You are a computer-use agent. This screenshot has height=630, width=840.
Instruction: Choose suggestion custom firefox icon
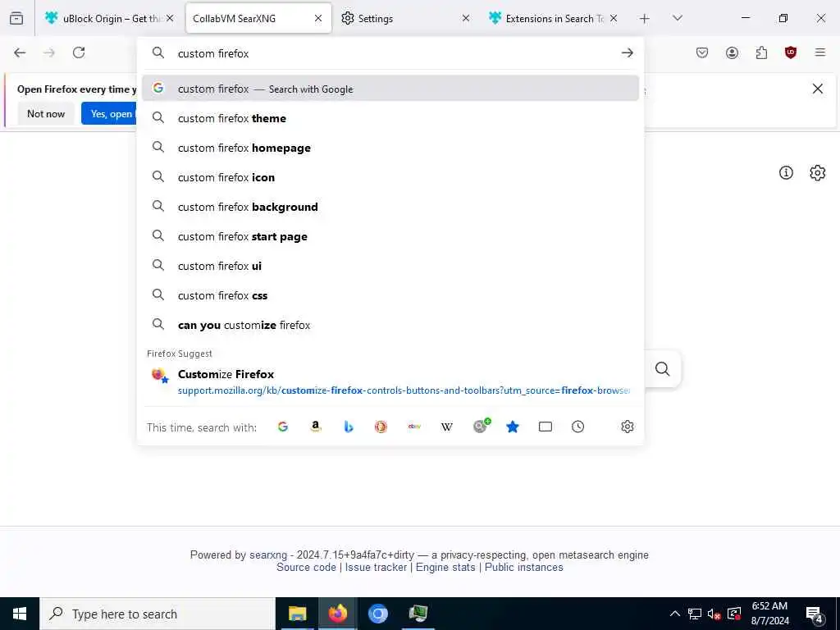[390, 177]
